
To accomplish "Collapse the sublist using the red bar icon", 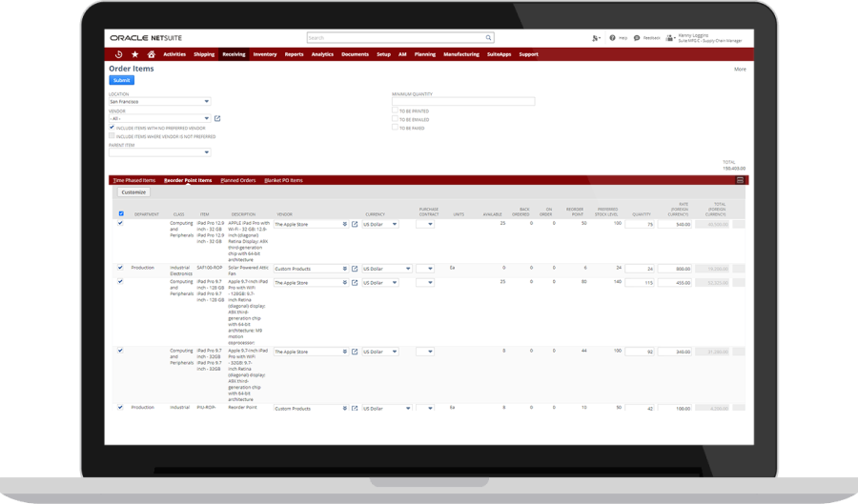I will pyautogui.click(x=740, y=180).
